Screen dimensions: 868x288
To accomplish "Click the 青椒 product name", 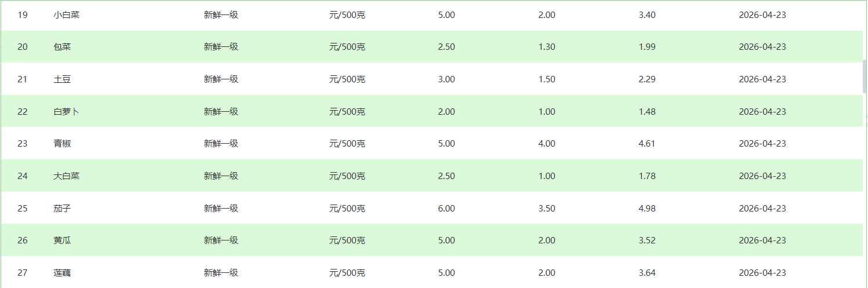I will tap(62, 144).
